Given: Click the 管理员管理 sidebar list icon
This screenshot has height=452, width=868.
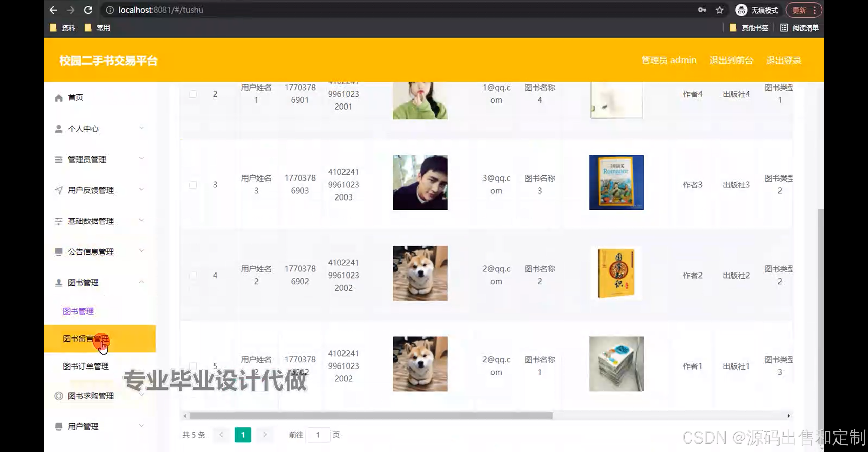Looking at the screenshot, I should (x=58, y=159).
